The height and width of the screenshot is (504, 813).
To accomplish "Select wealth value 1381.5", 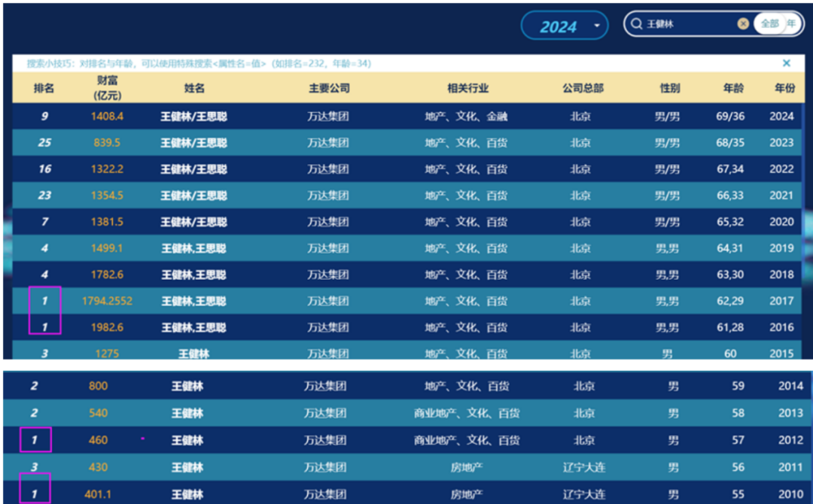I will coord(107,222).
